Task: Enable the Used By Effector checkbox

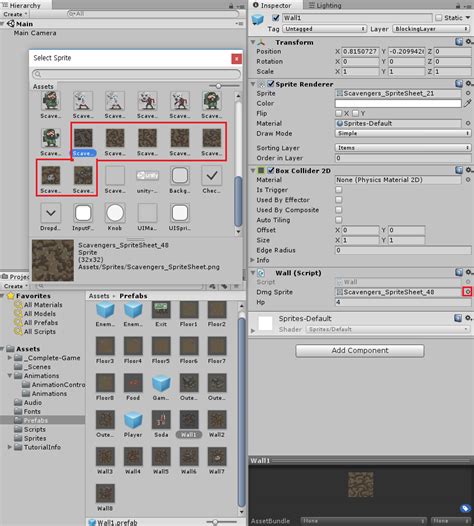Action: [x=339, y=200]
